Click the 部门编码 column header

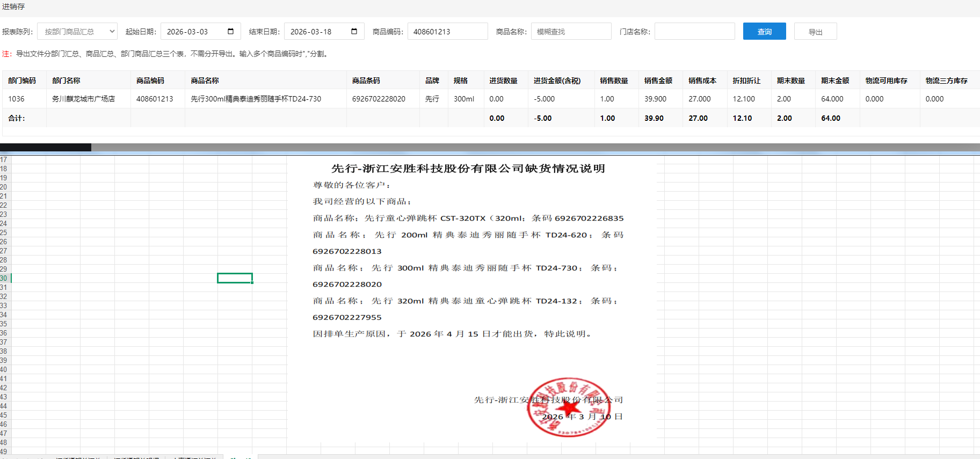tap(22, 81)
